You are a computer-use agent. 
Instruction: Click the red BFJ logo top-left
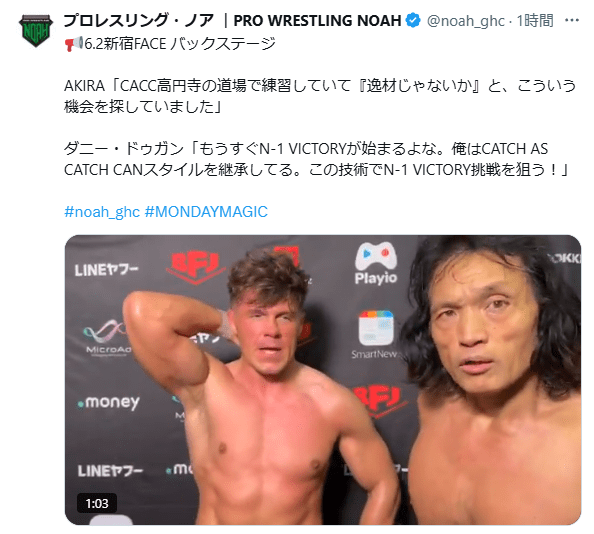195,267
